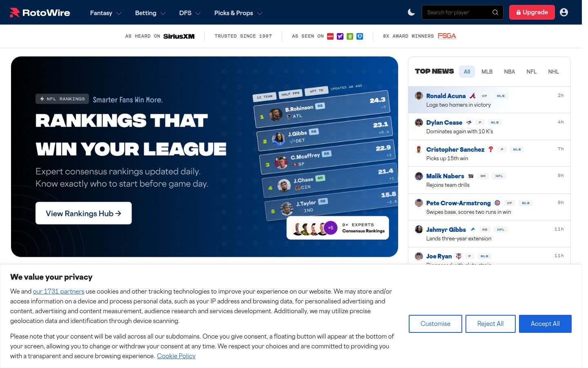Select the NFL tab in Top News
588x368 pixels.
[x=531, y=72]
